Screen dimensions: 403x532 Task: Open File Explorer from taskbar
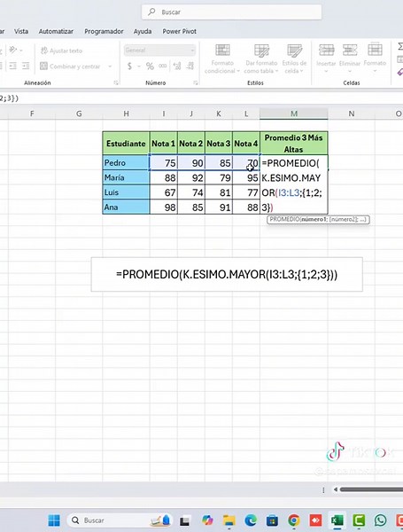pyautogui.click(x=229, y=520)
